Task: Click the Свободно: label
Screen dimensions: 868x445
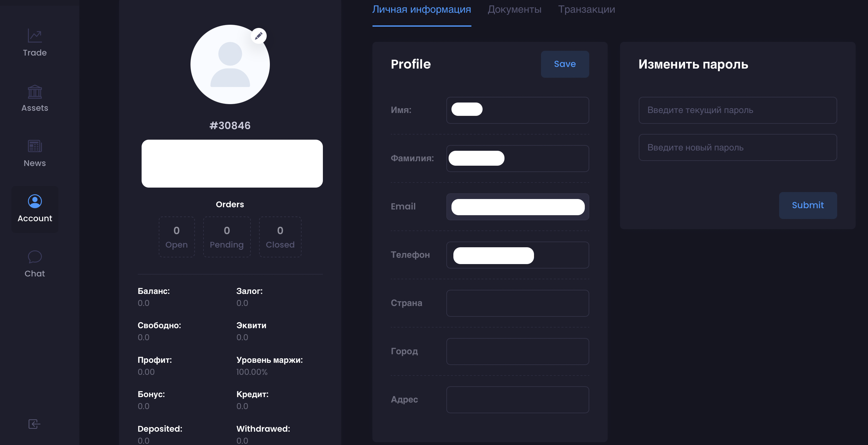Action: (159, 325)
